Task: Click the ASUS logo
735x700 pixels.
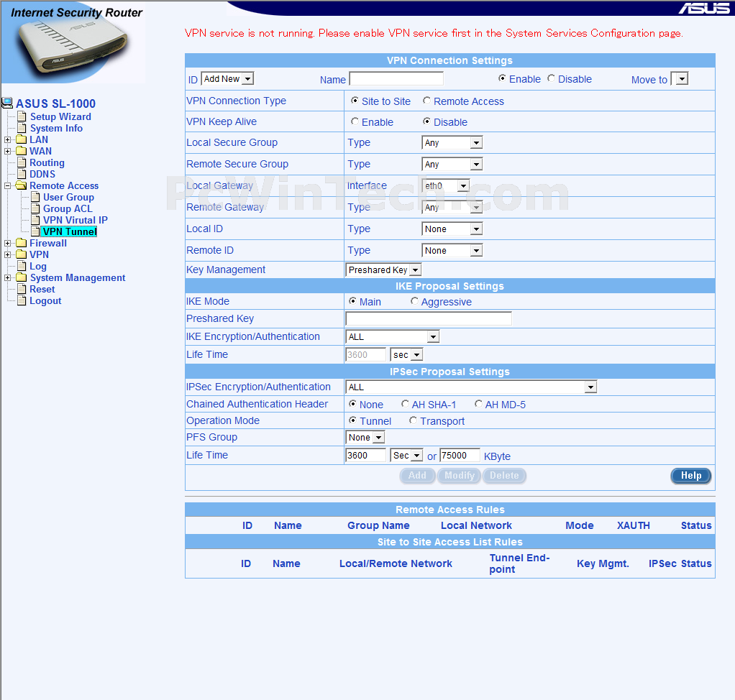Action: point(703,8)
